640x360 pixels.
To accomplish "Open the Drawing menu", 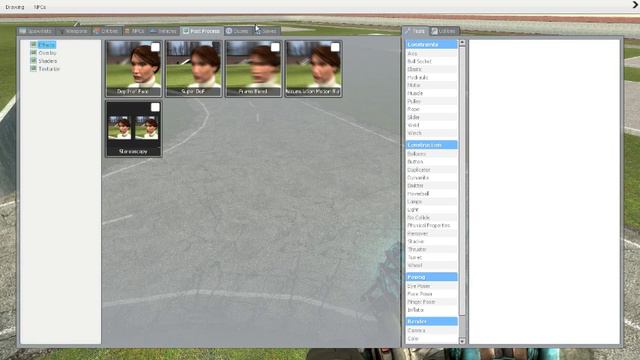I will 15,7.
